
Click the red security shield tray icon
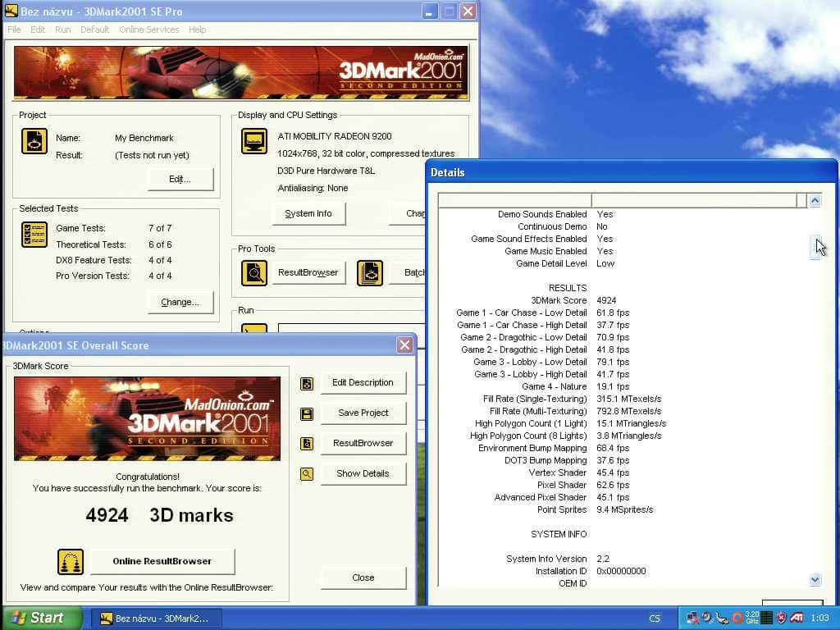[781, 618]
